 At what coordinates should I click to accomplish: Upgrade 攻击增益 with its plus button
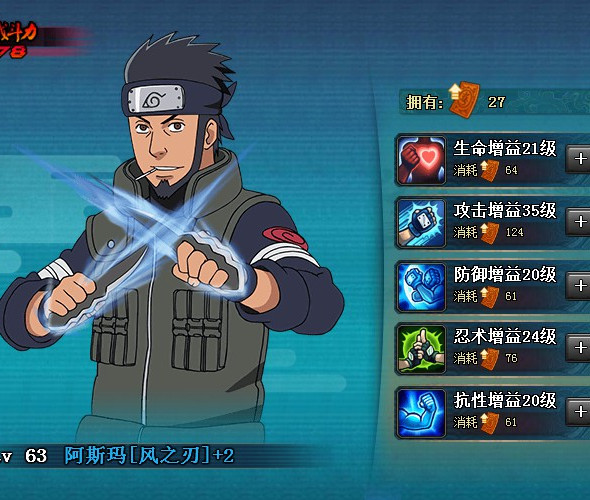point(579,222)
